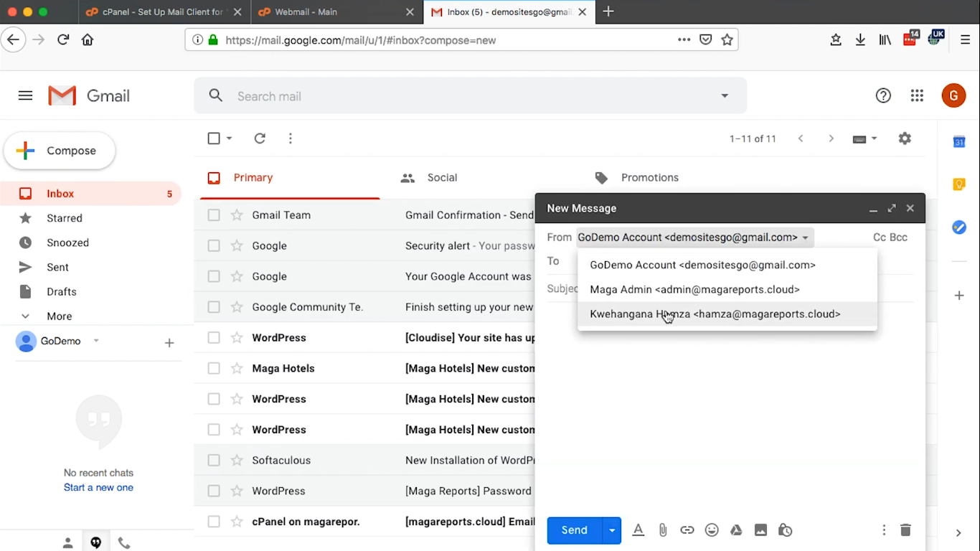Screen dimensions: 980x551
Task: Click the Gmail logo
Action: tap(89, 96)
